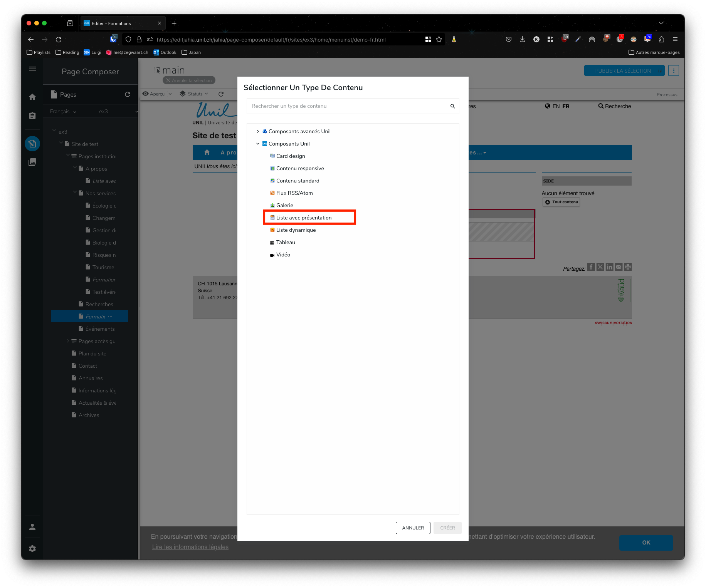Select the Vidéo content type
The height and width of the screenshot is (588, 706).
[x=283, y=255]
